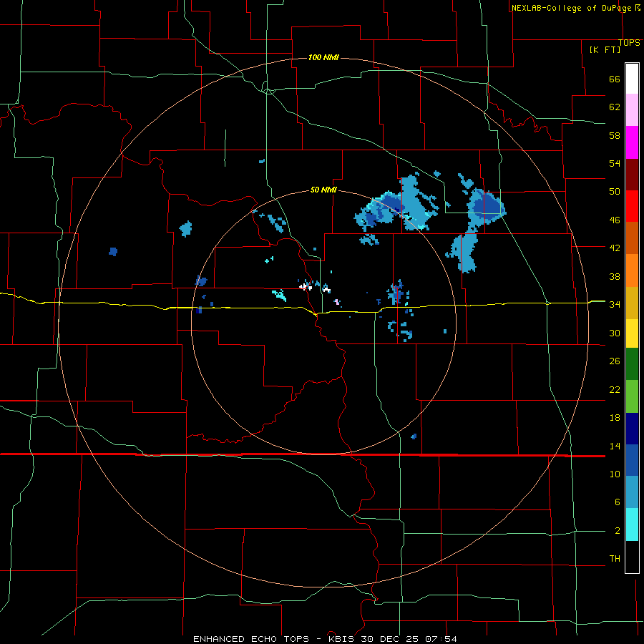
Task: Click the TOPS legend title
Action: (629, 42)
